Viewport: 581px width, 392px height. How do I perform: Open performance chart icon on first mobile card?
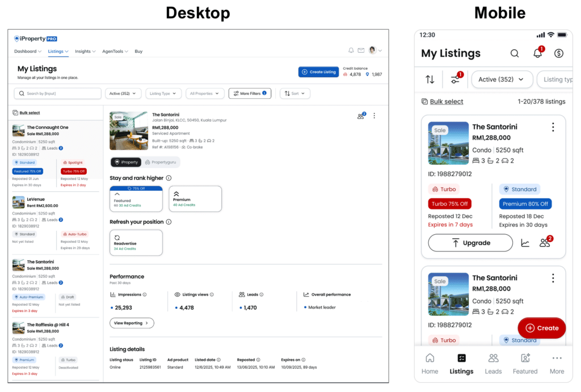525,243
